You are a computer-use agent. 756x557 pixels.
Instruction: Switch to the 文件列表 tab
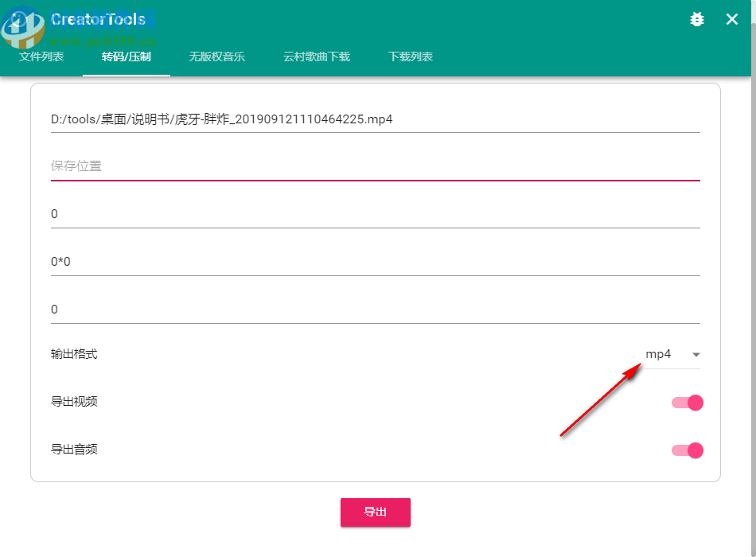[41, 56]
